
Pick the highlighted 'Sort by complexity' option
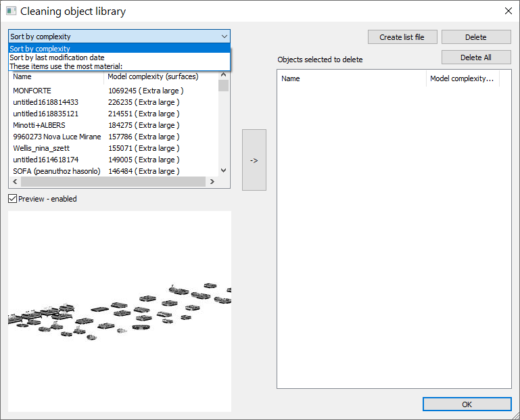tap(40, 49)
